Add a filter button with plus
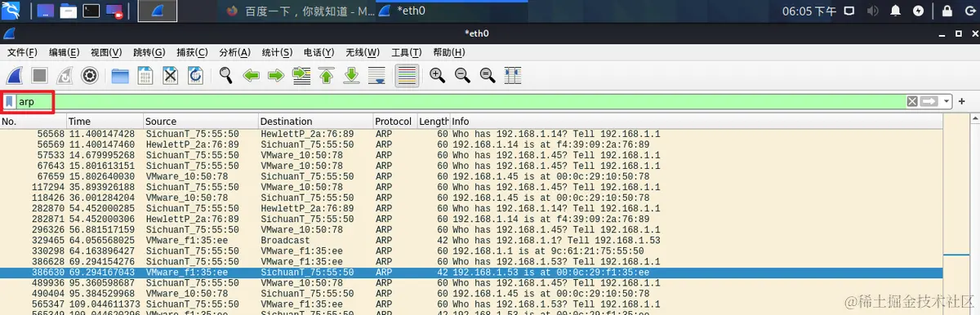Screen dimensions: 980x315 (962, 101)
